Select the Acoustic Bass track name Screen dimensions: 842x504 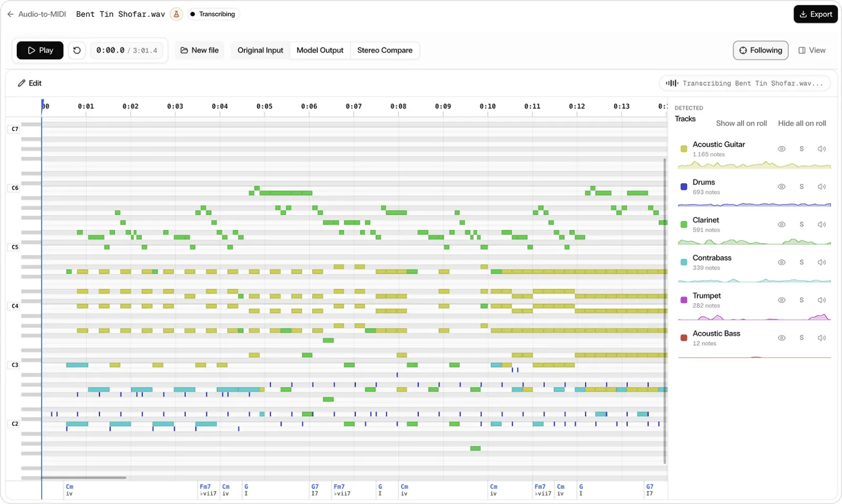coord(716,334)
